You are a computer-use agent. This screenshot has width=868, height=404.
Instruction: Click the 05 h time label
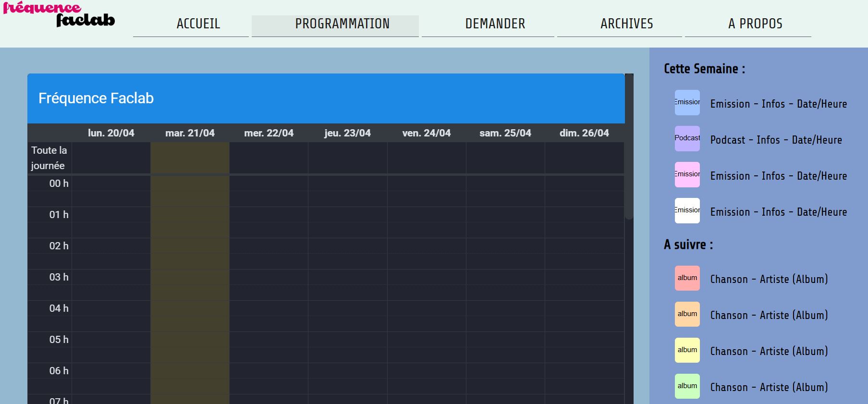tap(59, 339)
